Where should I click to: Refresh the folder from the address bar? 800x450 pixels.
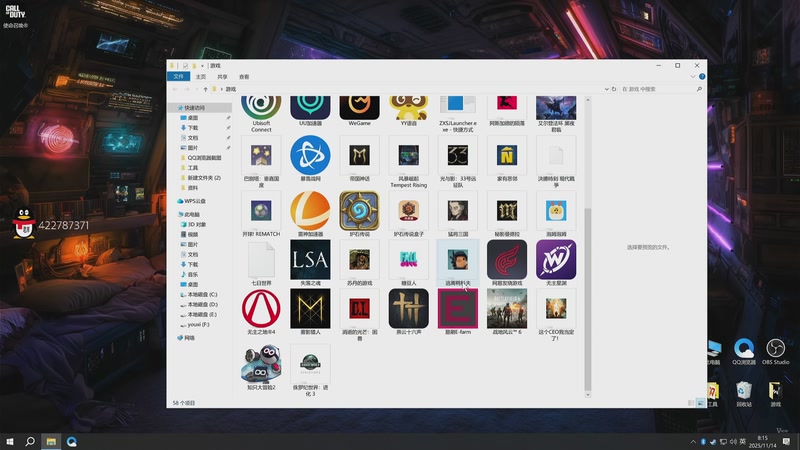click(x=614, y=89)
